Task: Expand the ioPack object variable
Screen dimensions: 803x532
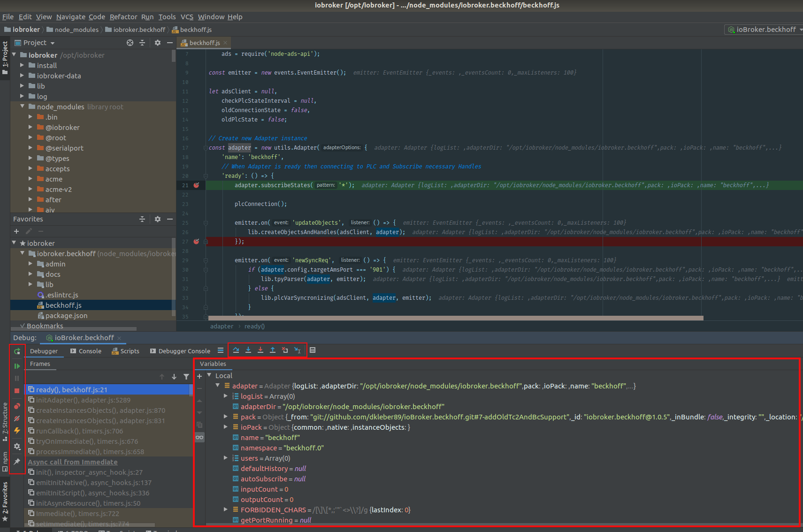Action: click(x=226, y=427)
